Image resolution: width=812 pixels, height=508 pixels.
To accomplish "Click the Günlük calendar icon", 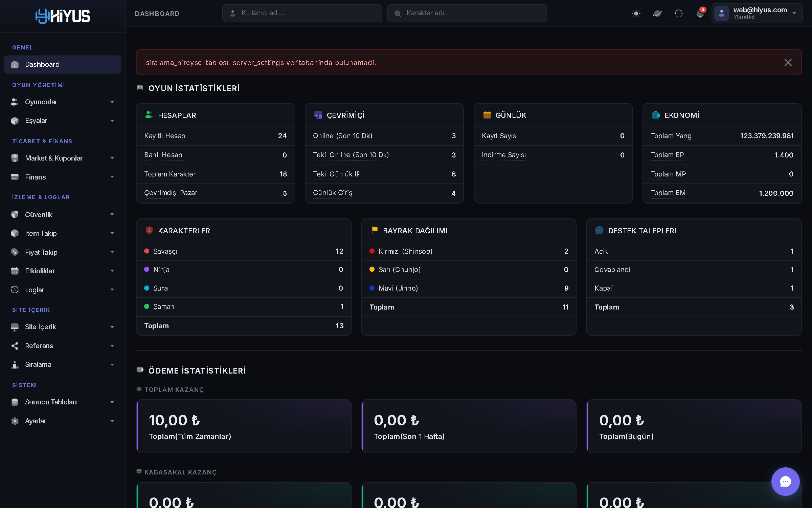I will point(487,115).
